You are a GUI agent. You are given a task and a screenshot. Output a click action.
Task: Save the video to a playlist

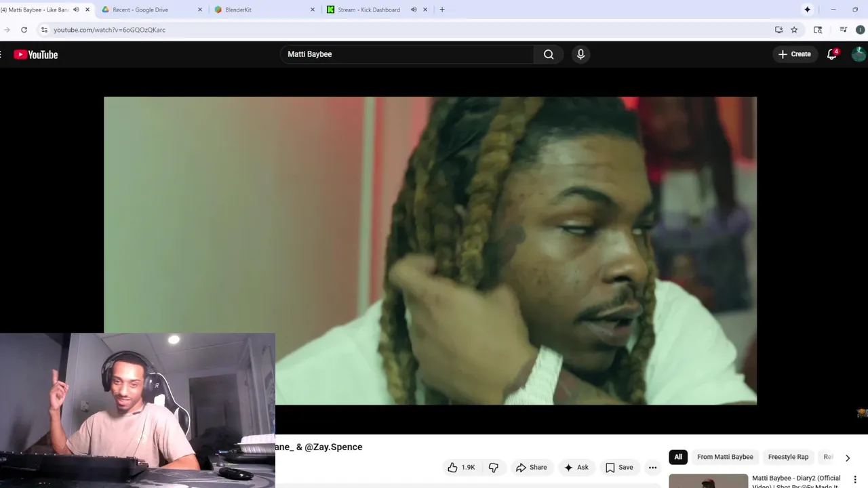[619, 467]
